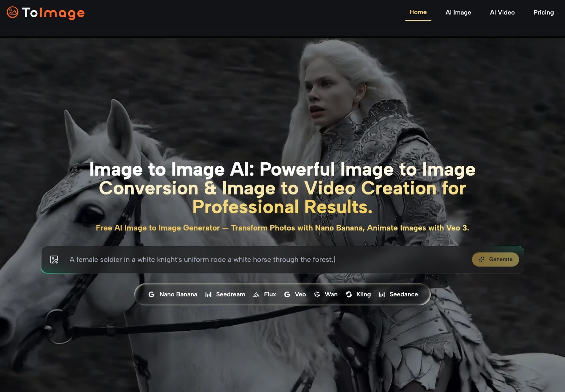Choose the Wan model chip

[326, 294]
